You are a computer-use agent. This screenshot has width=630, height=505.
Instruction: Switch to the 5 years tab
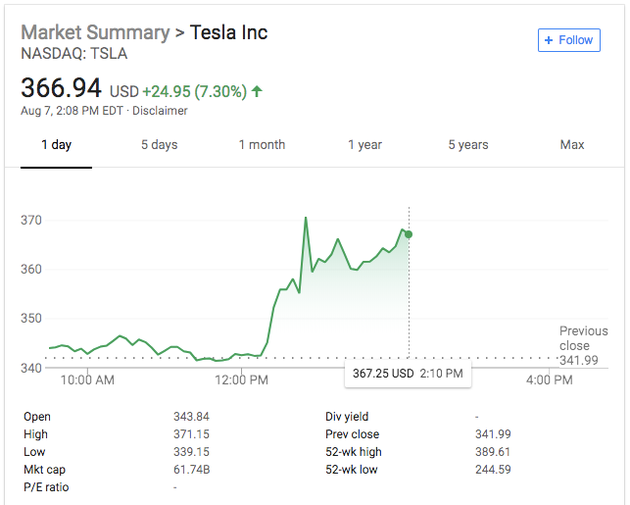[x=468, y=145]
